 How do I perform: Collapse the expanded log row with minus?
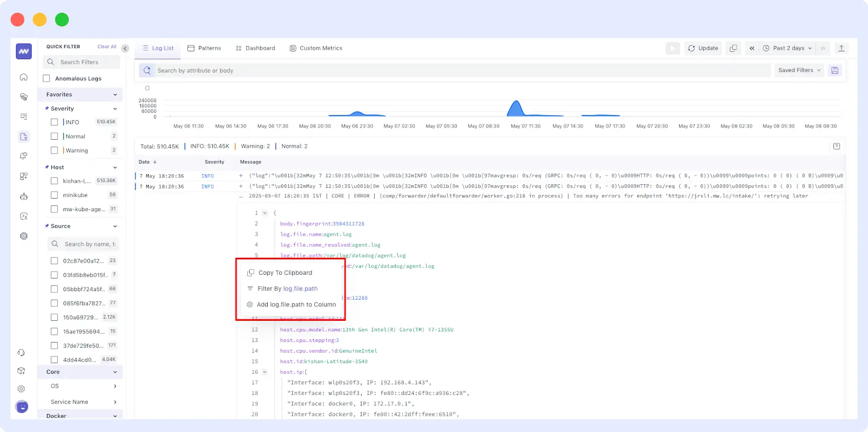[241, 196]
